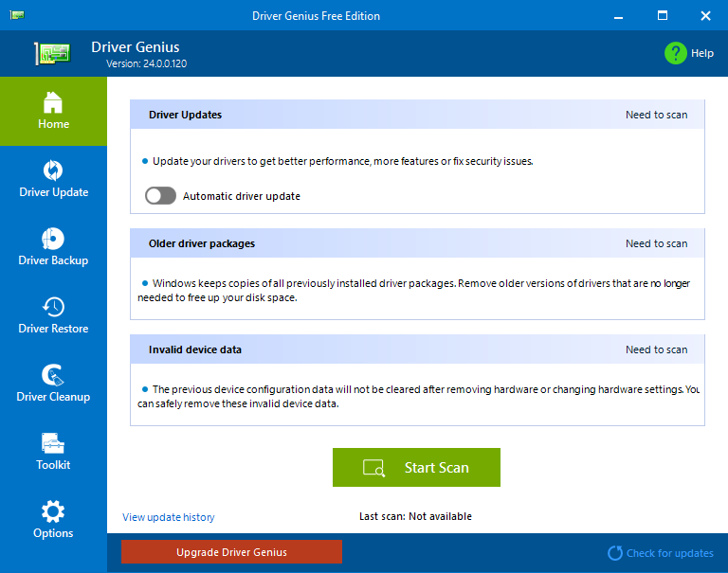
Task: Open the View update history link
Action: click(169, 517)
